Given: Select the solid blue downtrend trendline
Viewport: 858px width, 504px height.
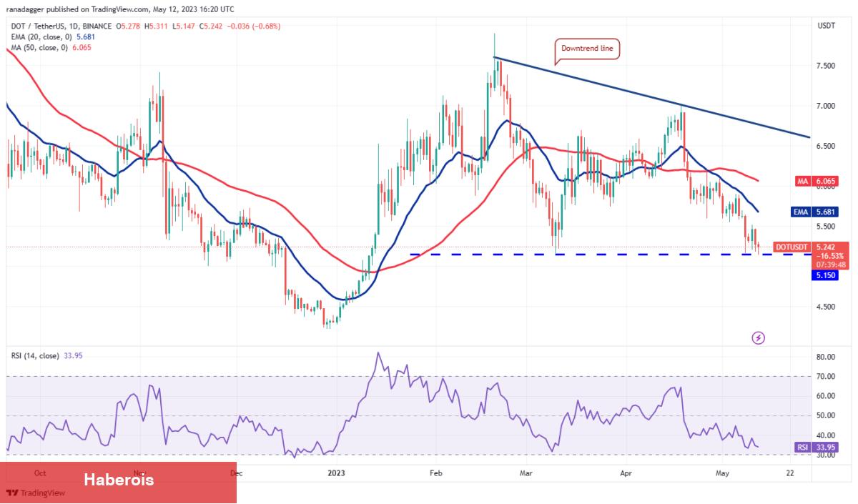Looking at the screenshot, I should pyautogui.click(x=651, y=97).
